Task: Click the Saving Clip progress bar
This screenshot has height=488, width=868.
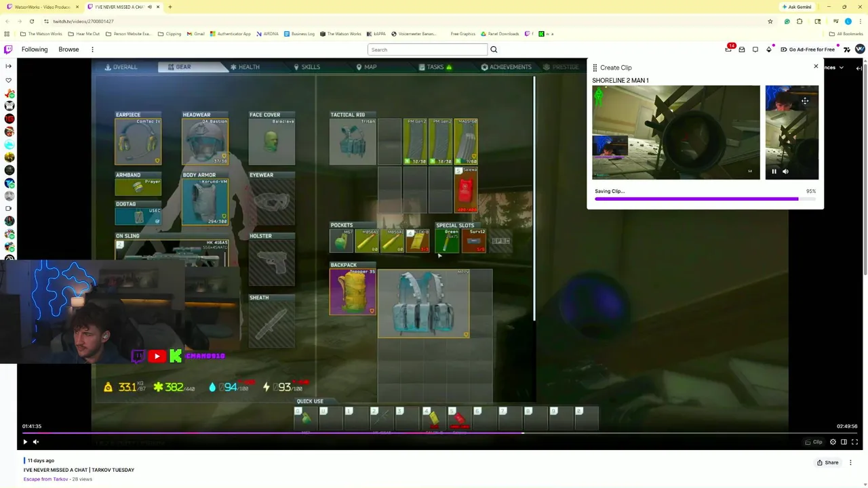Action: click(705, 199)
